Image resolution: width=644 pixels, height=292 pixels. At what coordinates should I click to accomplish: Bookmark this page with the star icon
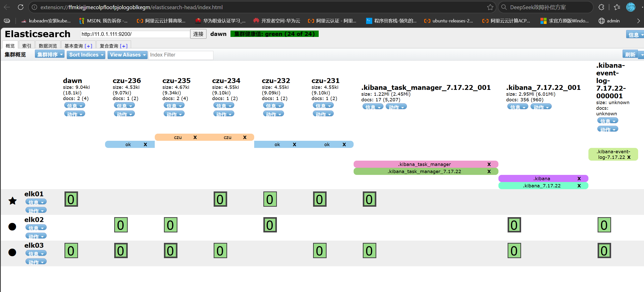(490, 7)
